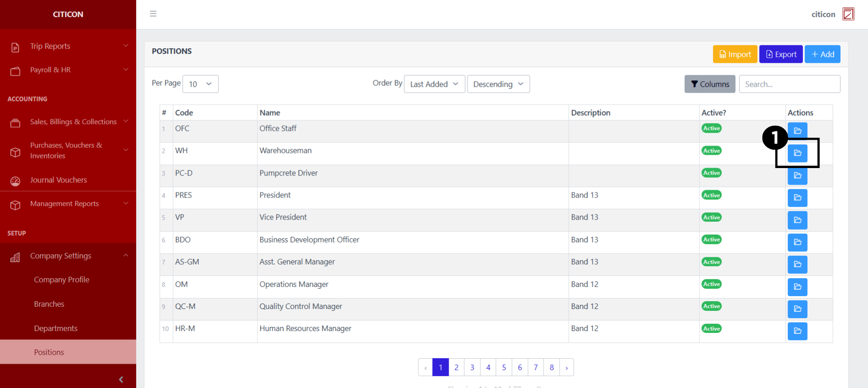This screenshot has width=868, height=388.
Task: Open the citicon user profile icon
Action: [848, 14]
